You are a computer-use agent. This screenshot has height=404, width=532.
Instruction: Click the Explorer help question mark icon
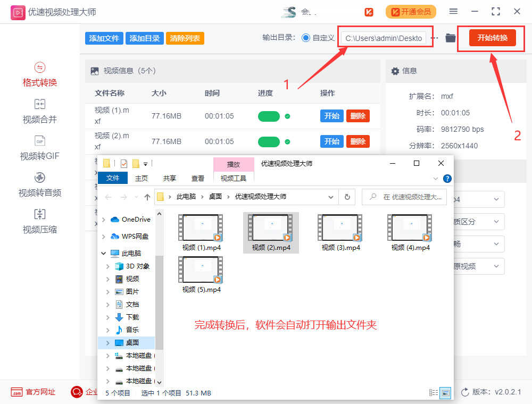point(447,179)
